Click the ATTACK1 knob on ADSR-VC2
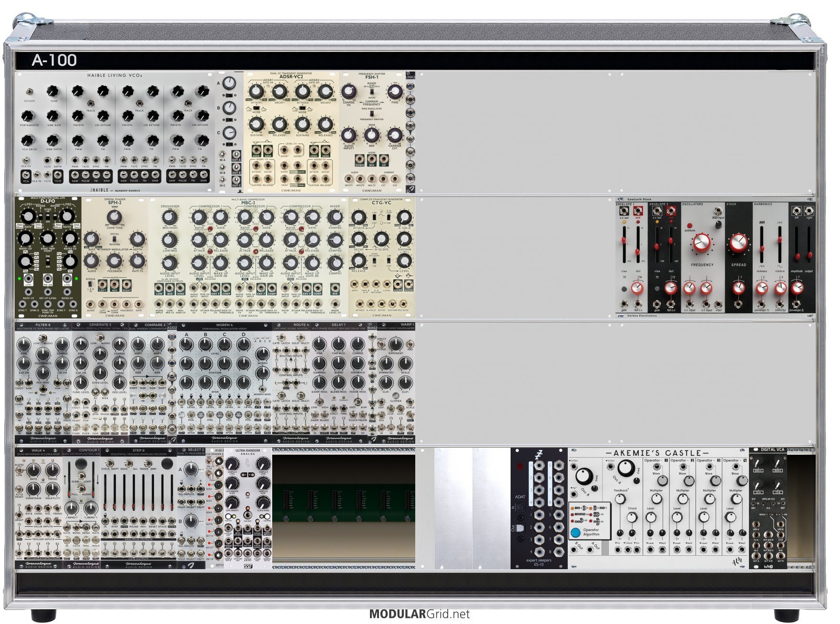Screen dimensions: 840x624 (x=256, y=91)
